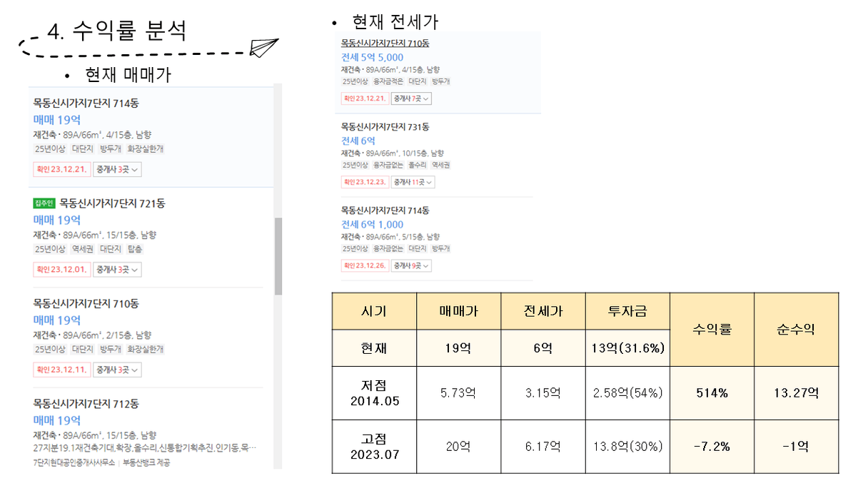
Task: Open 중개사 3곳 dropdown on the 721동 listing
Action: [118, 270]
